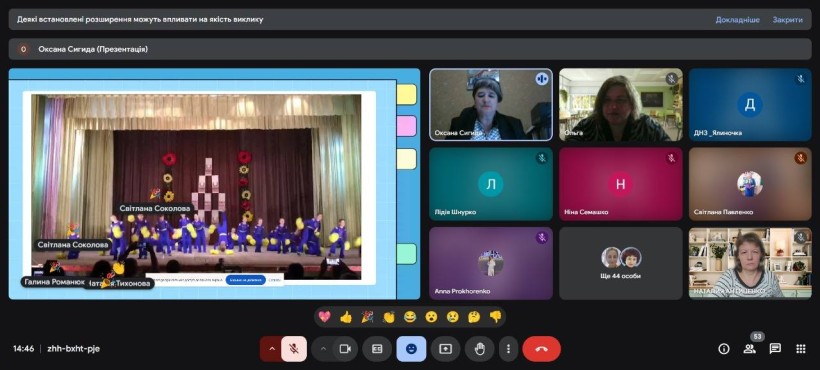Toggle the camera on
820x370 pixels.
pos(345,349)
